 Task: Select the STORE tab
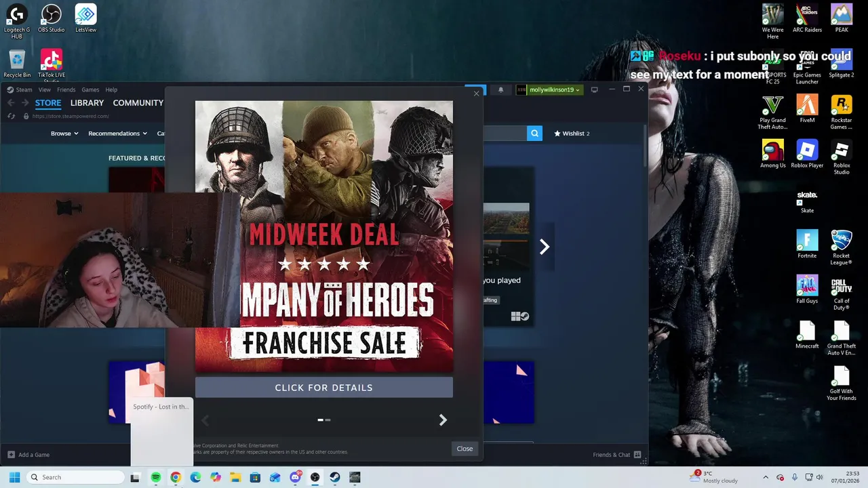point(48,103)
